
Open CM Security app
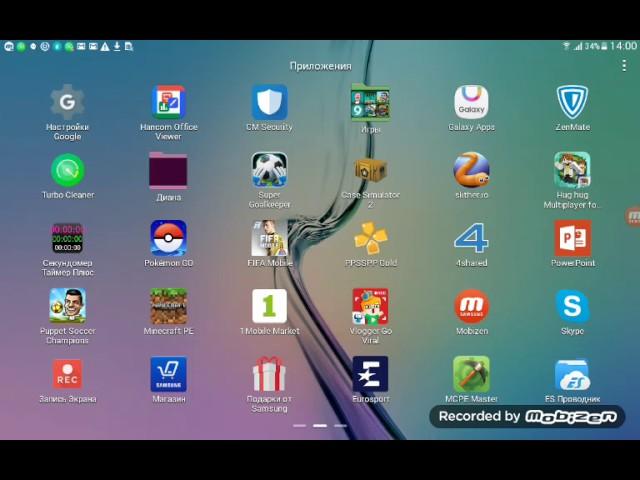[269, 102]
